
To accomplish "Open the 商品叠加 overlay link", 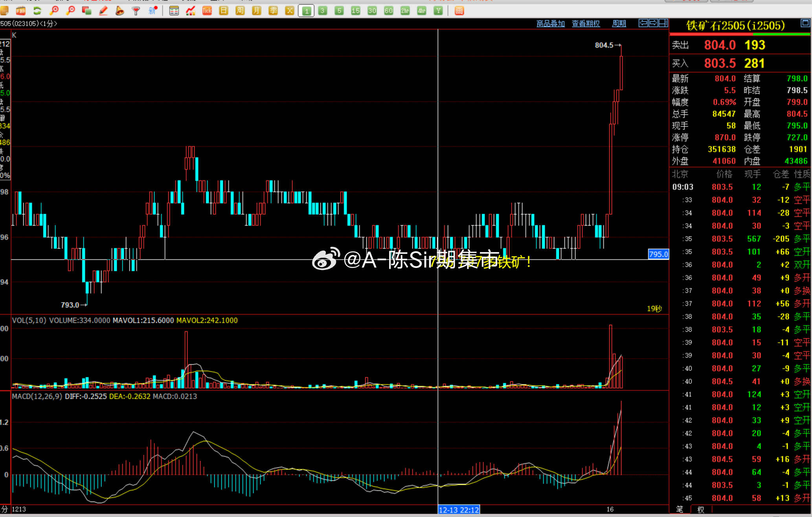I will tap(551, 24).
